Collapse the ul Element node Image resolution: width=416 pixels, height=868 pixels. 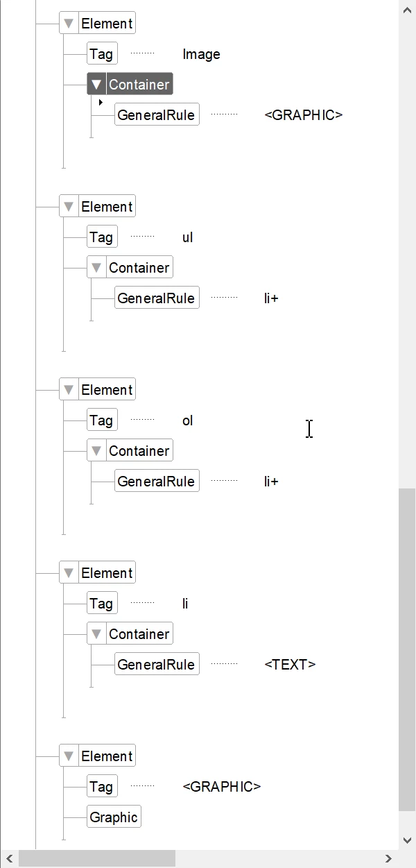click(68, 207)
